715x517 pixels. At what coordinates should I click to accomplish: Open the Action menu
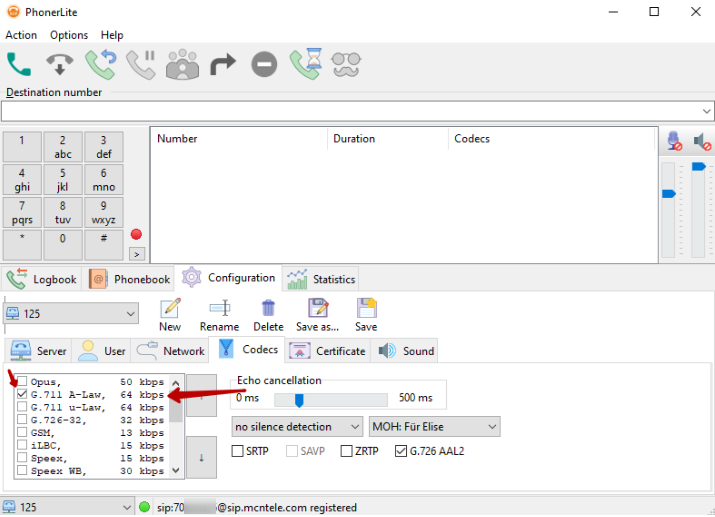click(21, 35)
